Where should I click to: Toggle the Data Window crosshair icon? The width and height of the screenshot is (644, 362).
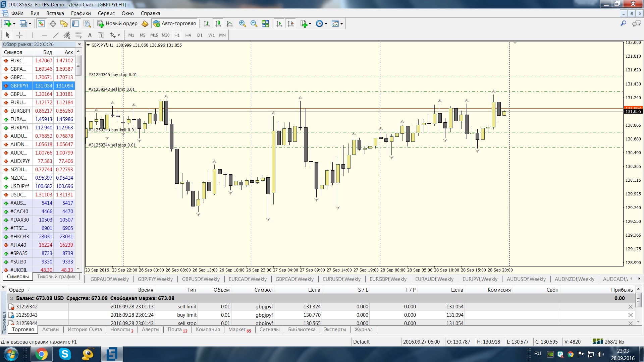click(53, 23)
